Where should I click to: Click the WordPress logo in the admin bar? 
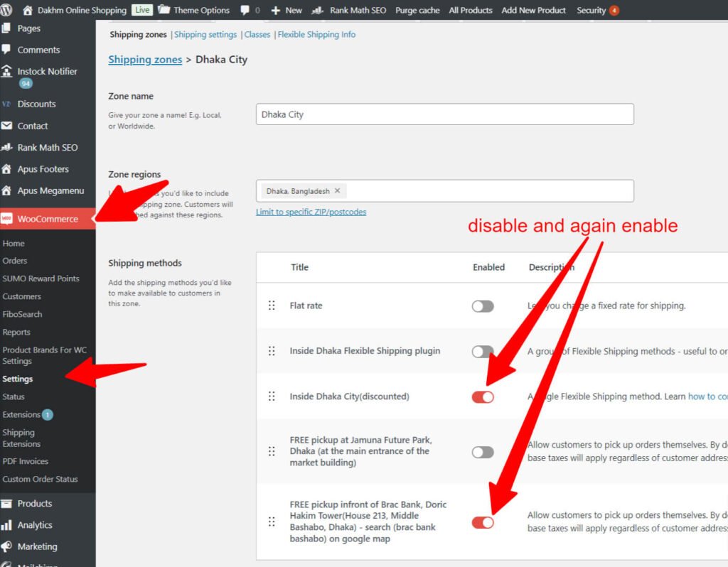coord(7,10)
